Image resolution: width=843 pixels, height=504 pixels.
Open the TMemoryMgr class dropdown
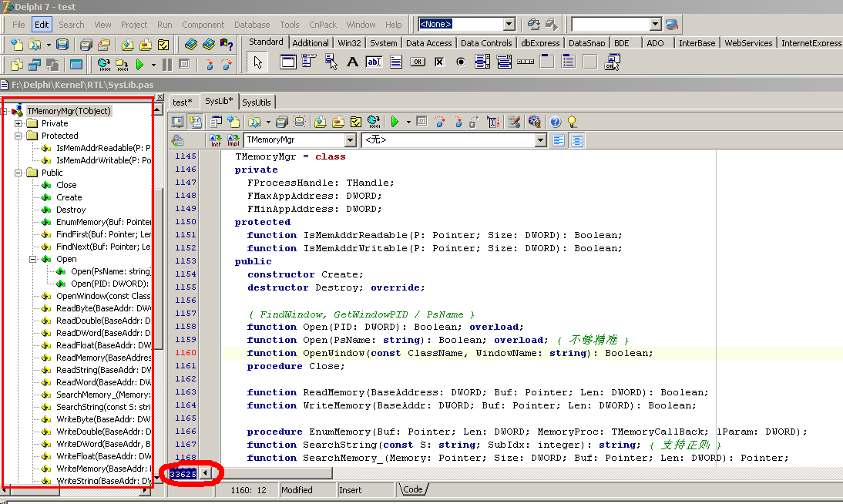(x=350, y=140)
